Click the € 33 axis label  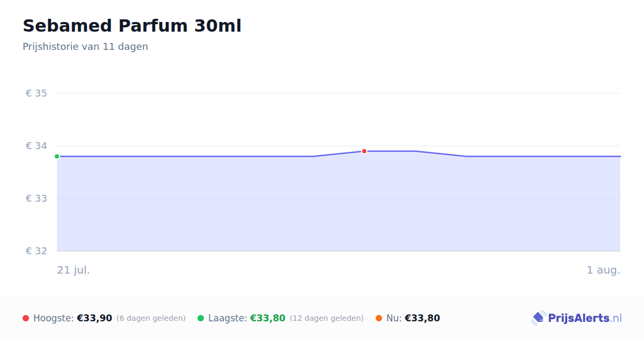pos(36,199)
